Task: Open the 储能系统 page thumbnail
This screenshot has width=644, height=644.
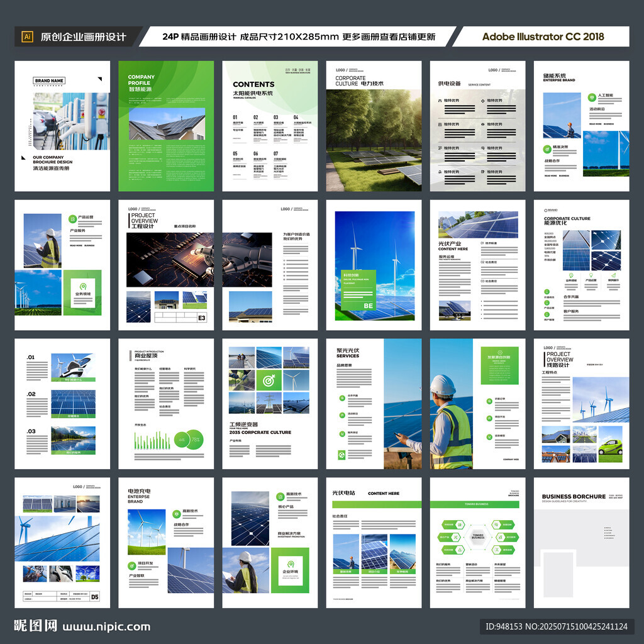Action: pos(582,126)
